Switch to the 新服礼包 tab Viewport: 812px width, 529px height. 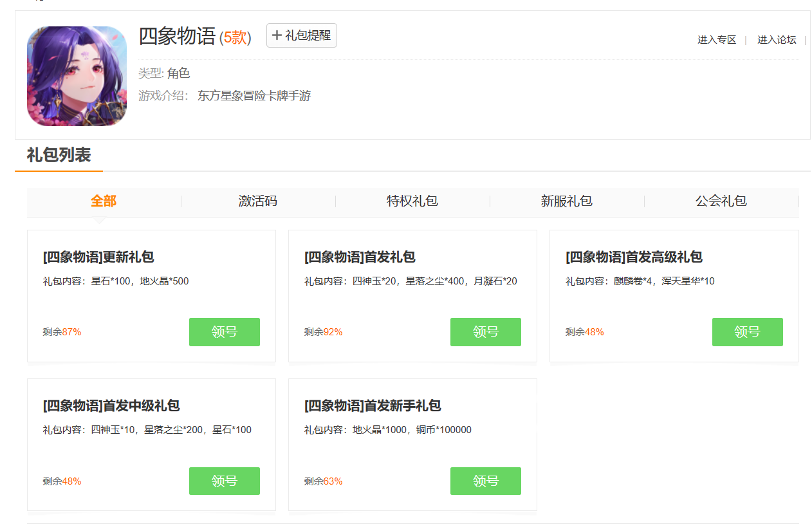click(x=567, y=201)
